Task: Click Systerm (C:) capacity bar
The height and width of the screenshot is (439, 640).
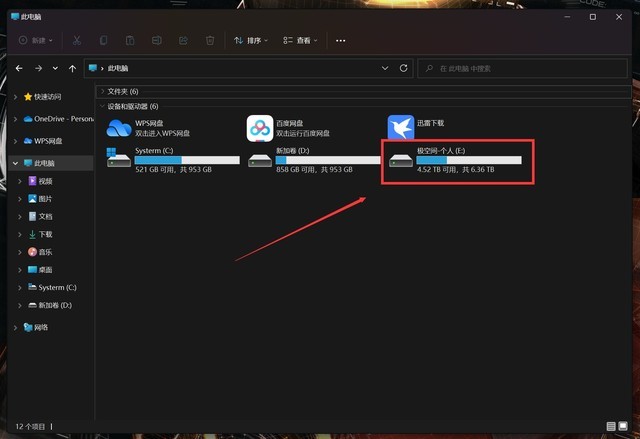Action: coord(187,160)
